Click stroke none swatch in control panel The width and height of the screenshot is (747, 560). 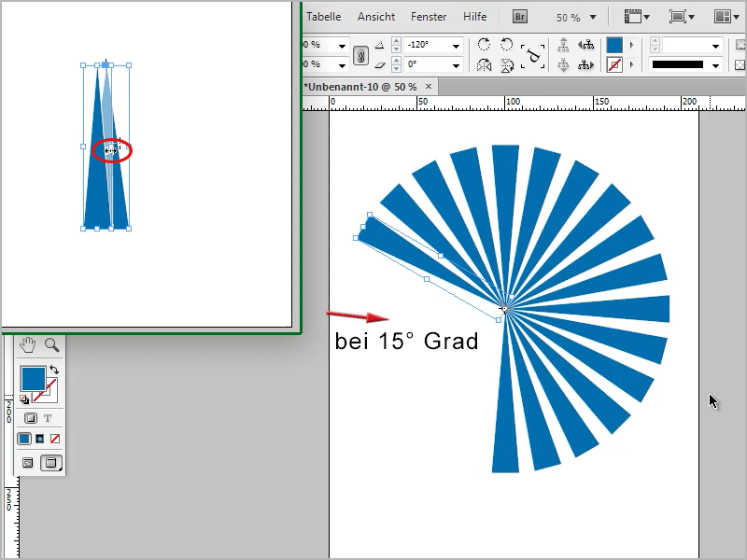614,64
